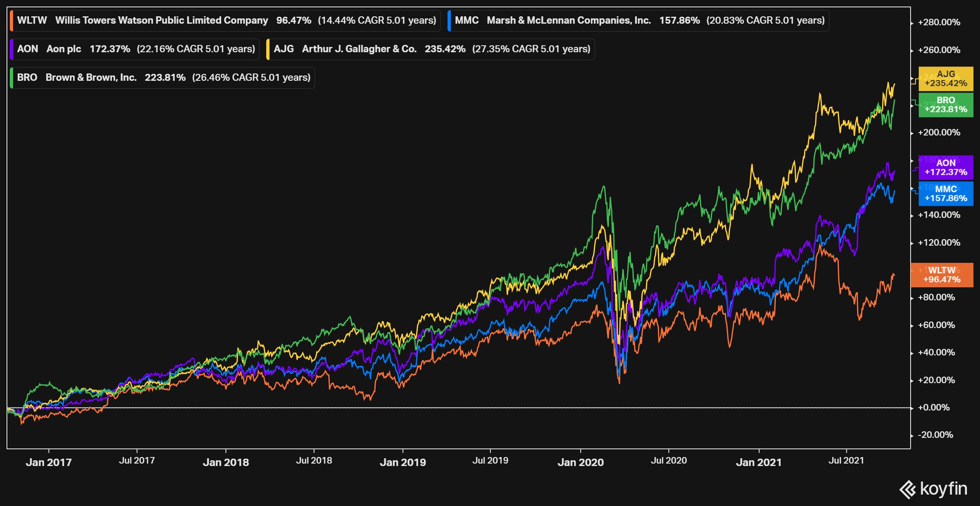Click the 223.81% return value in legend
The width and height of the screenshot is (980, 506).
(165, 78)
